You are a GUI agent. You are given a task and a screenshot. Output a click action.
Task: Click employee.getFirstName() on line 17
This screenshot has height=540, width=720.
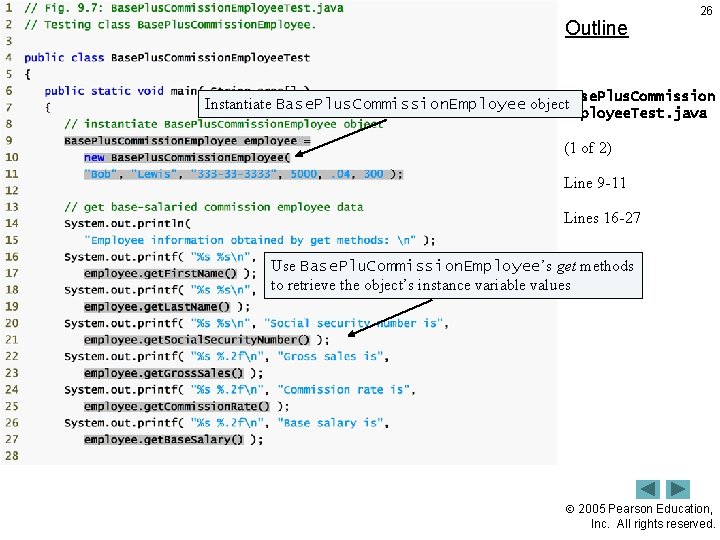(x=160, y=274)
